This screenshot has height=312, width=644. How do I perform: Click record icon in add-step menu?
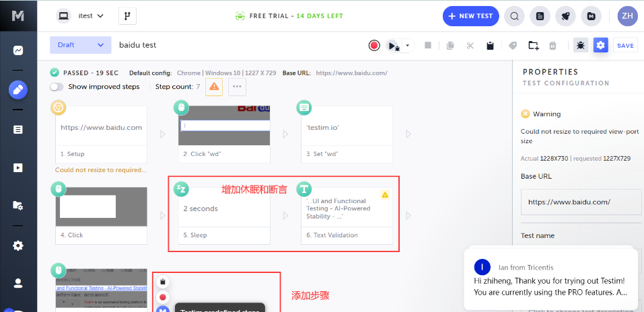(163, 297)
